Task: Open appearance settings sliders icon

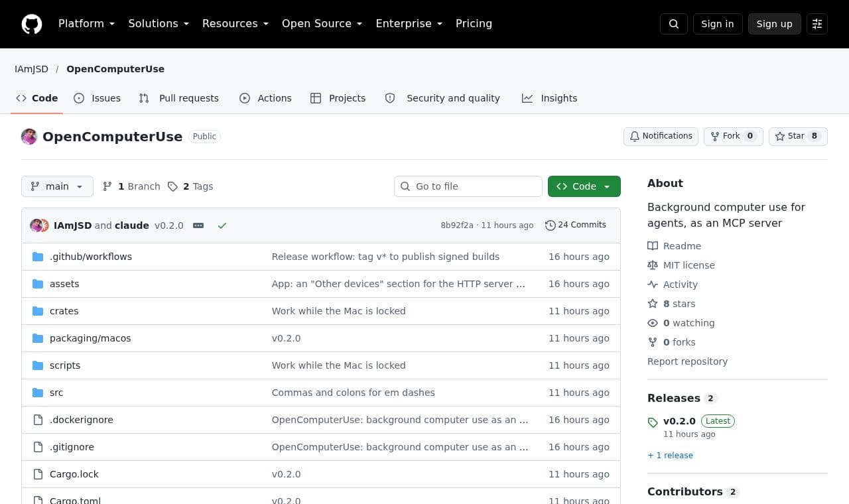Action: tap(817, 24)
